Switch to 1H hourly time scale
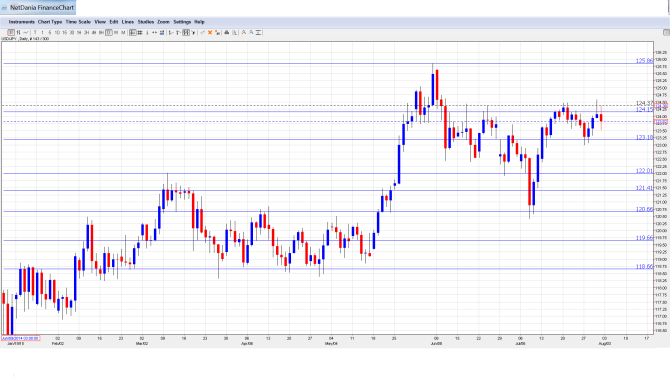 [79, 32]
